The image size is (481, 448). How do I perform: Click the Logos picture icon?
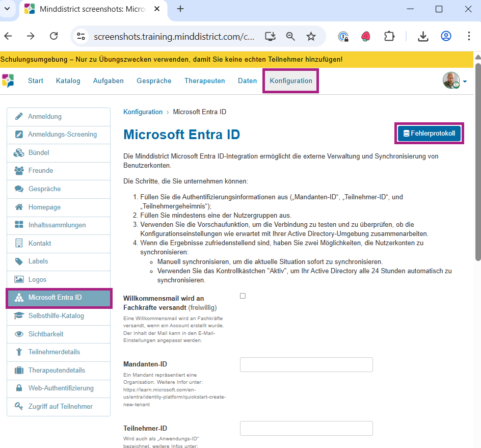click(x=19, y=279)
